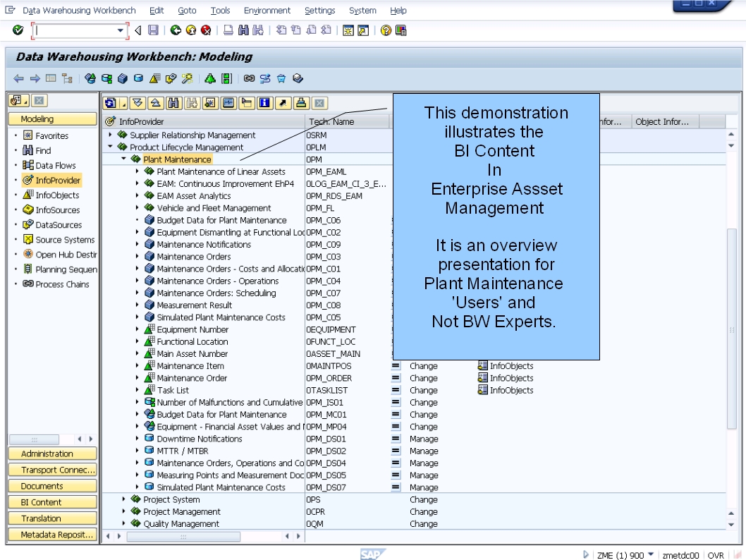Click Manage in the Downtime Notifications row

(x=424, y=439)
